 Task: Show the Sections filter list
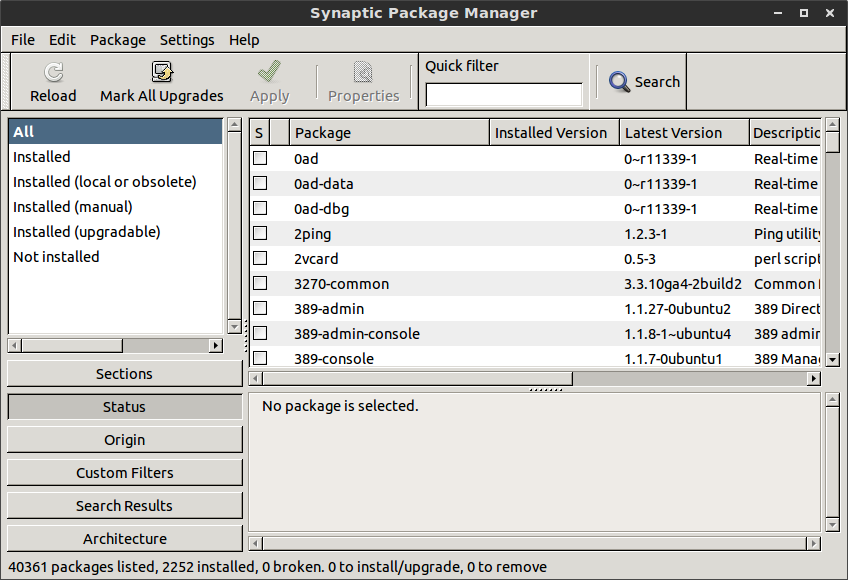(124, 374)
